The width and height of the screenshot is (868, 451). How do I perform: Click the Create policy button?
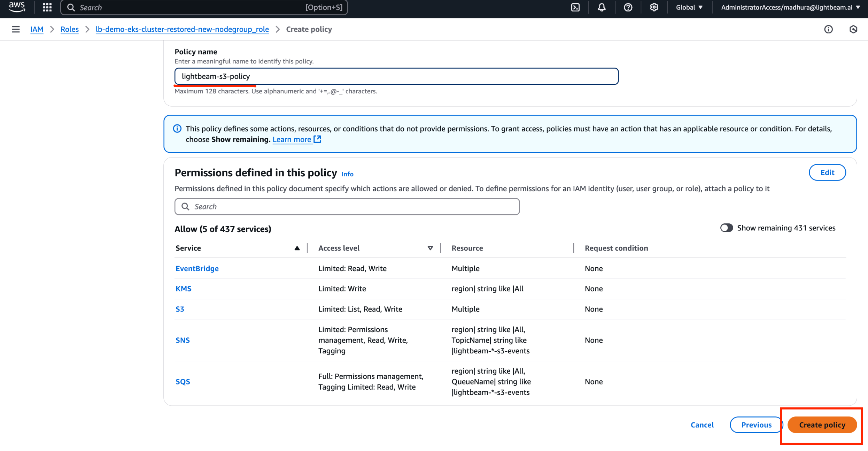coord(822,425)
